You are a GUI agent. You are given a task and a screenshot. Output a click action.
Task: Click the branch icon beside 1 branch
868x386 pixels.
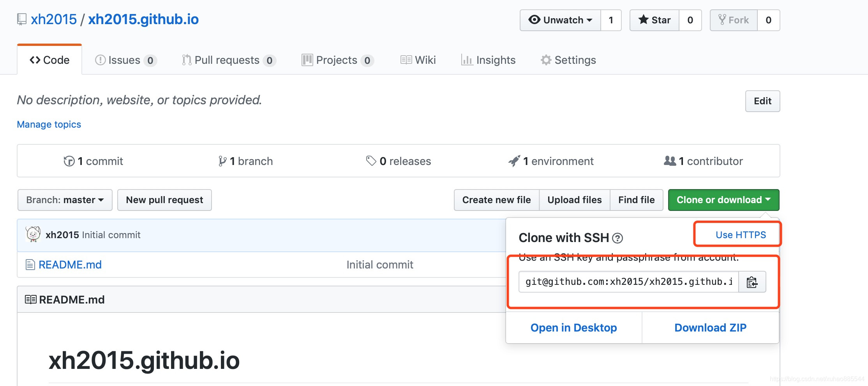(x=222, y=161)
